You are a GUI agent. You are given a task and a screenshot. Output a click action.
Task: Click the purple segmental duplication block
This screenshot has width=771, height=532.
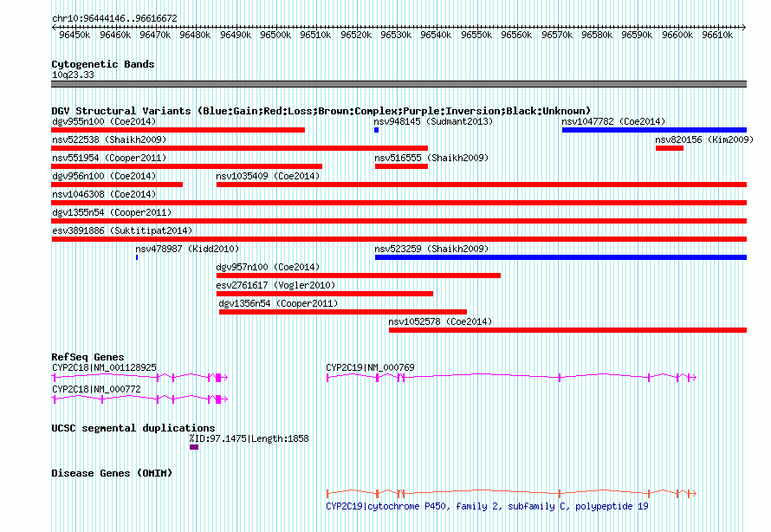pos(194,447)
